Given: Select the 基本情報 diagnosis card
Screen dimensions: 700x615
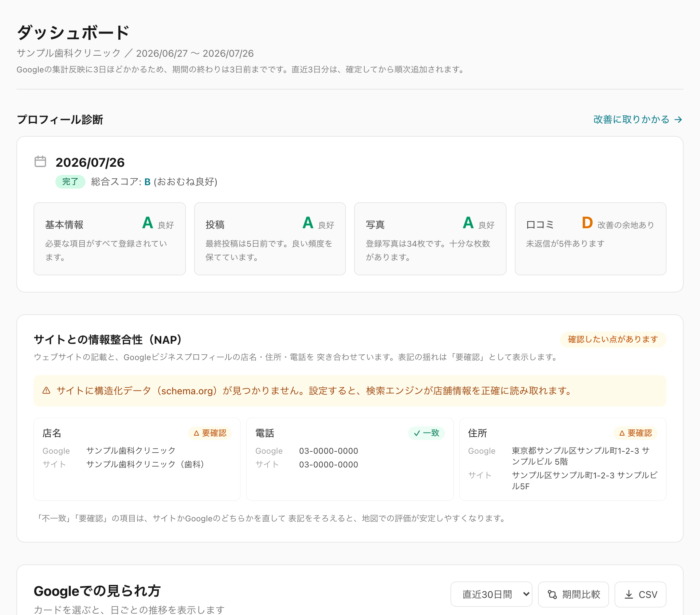Looking at the screenshot, I should coord(110,239).
